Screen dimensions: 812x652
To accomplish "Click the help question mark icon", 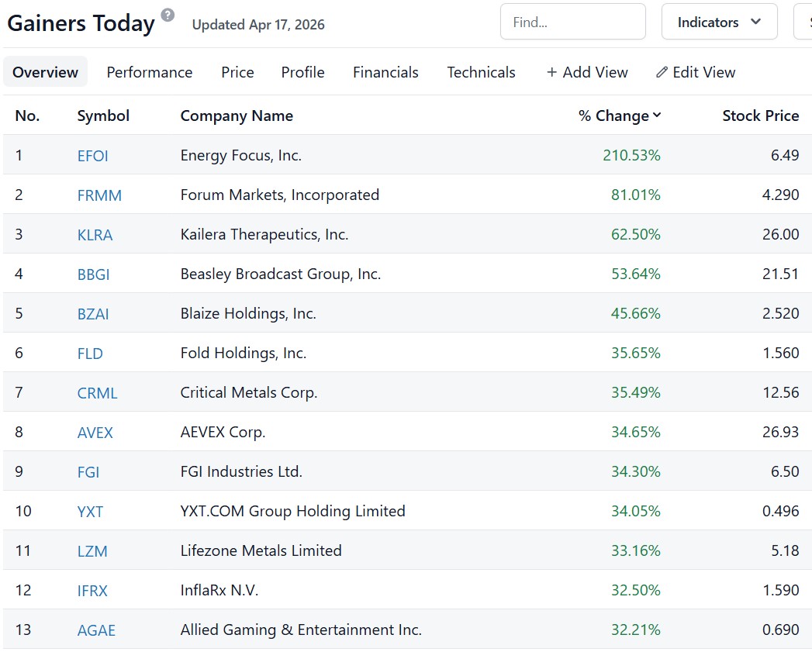I will pos(168,15).
